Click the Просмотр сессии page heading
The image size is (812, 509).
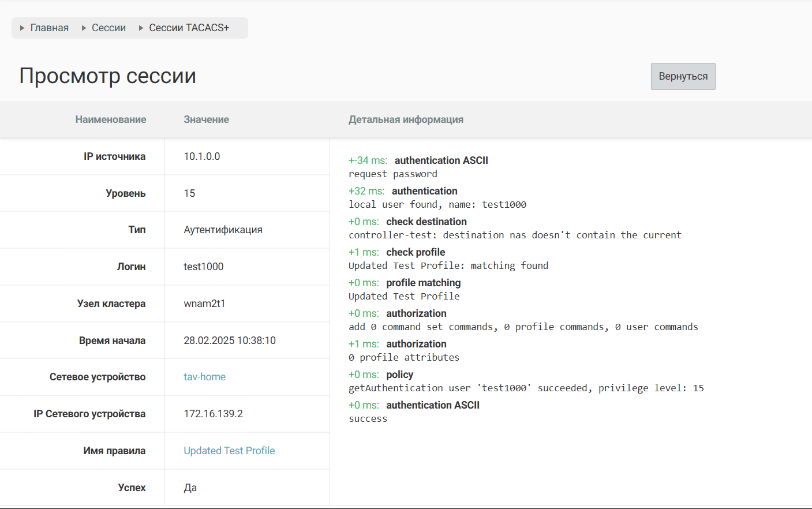pos(107,76)
